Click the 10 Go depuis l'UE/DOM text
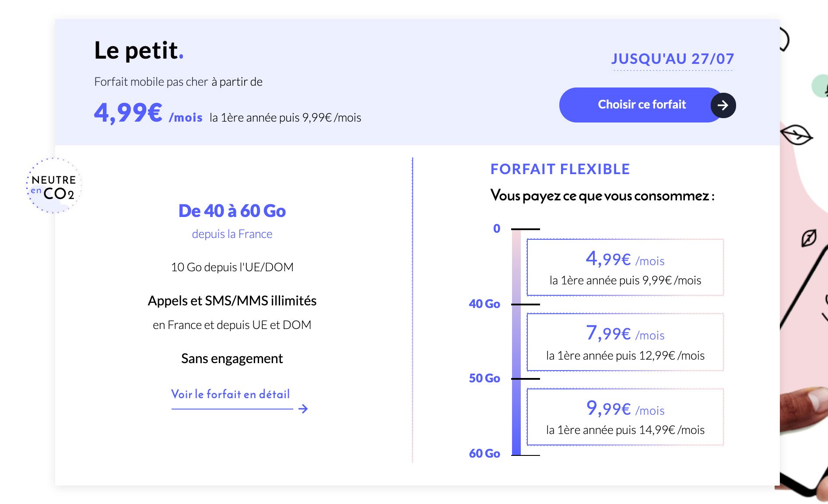828x504 pixels. click(x=232, y=267)
